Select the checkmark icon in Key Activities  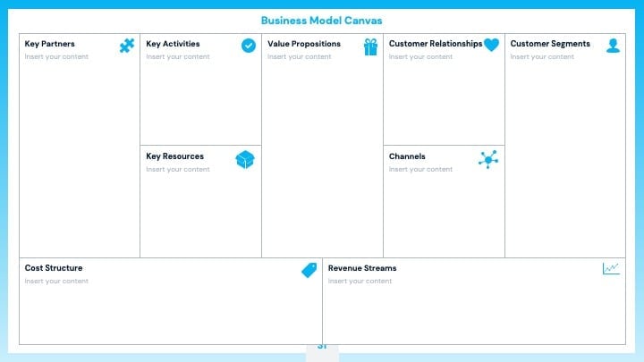(249, 46)
